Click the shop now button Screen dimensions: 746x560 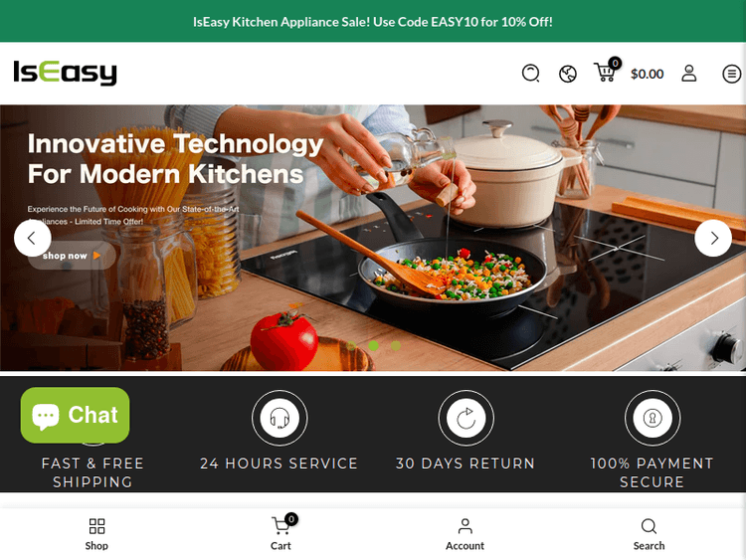point(72,256)
